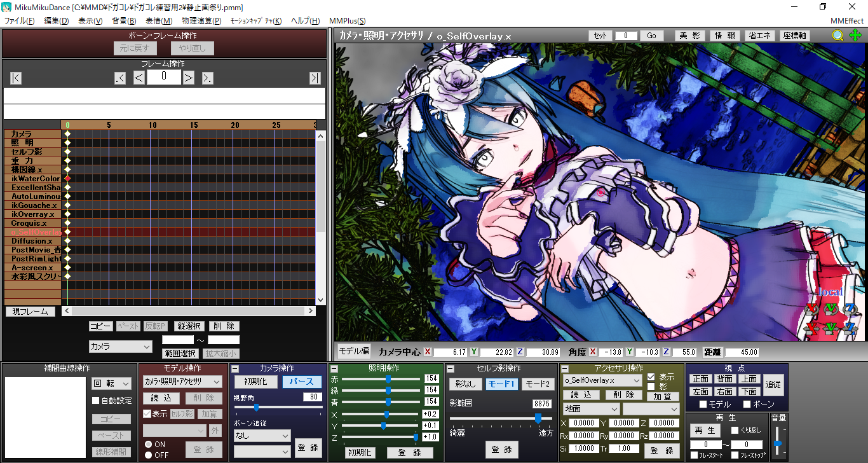Viewport: 868px width, 463px height.
Task: Toggle 自動設定 checkbox in interpolation panel
Action: 96,401
